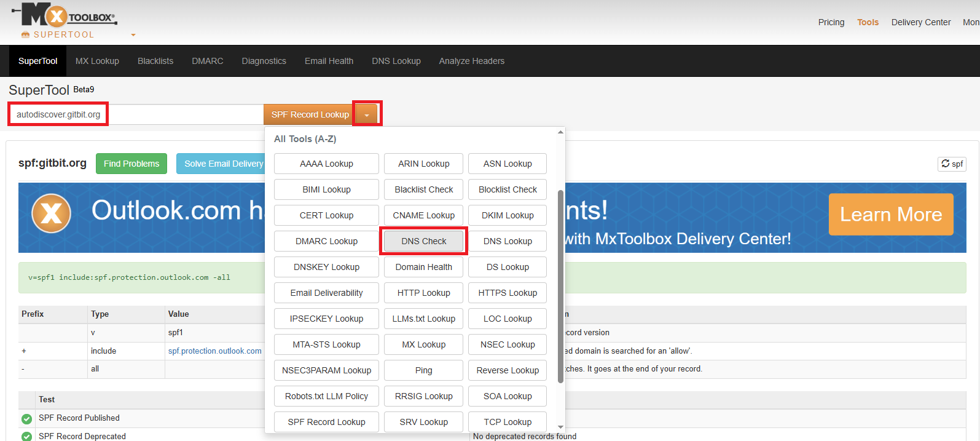Open the Blacklists tab

155,61
